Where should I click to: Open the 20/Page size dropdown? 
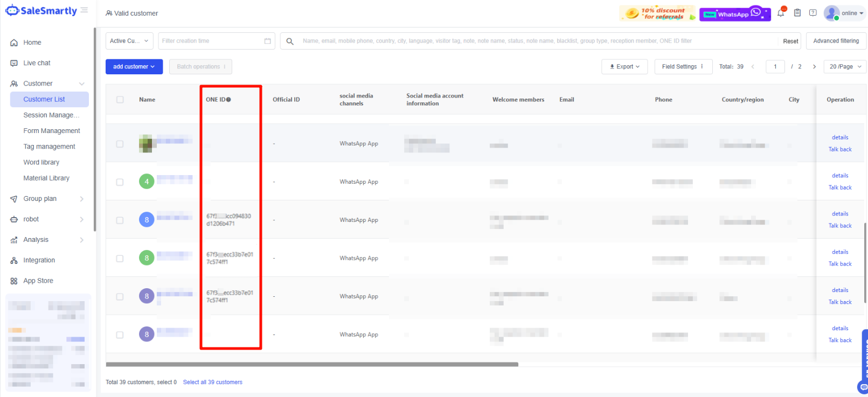[845, 67]
